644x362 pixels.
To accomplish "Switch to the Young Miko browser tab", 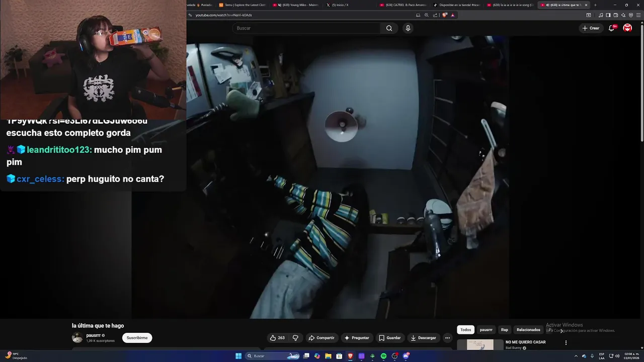I will (x=296, y=5).
